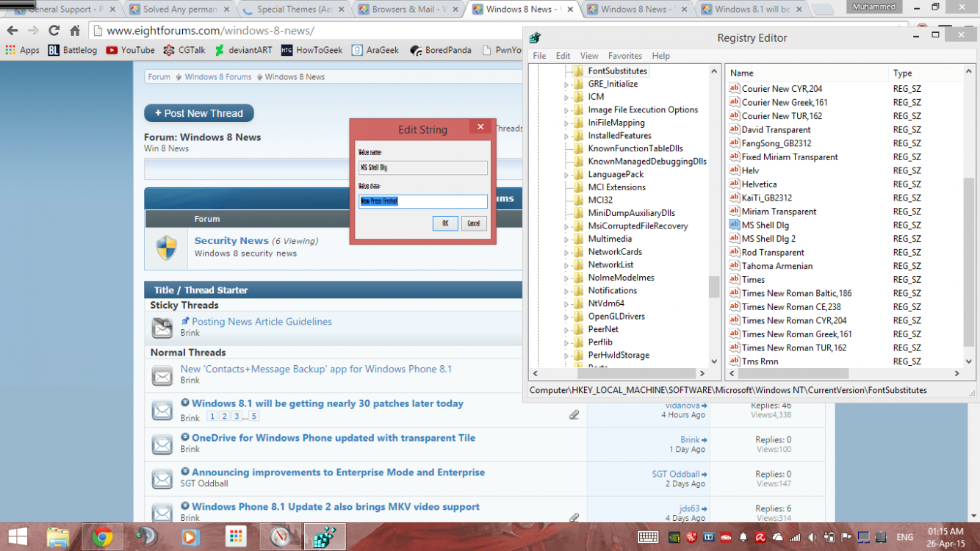Expand the ICM registry key

[x=566, y=97]
